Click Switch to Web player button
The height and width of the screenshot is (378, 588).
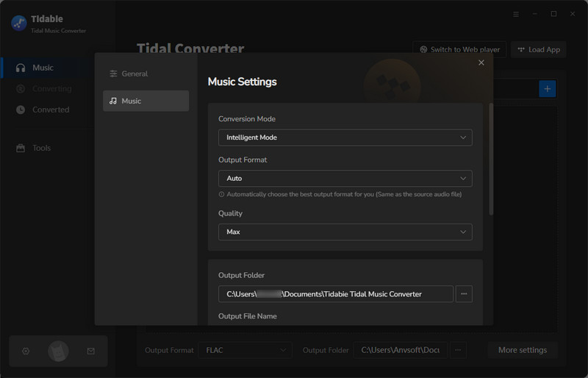click(459, 49)
